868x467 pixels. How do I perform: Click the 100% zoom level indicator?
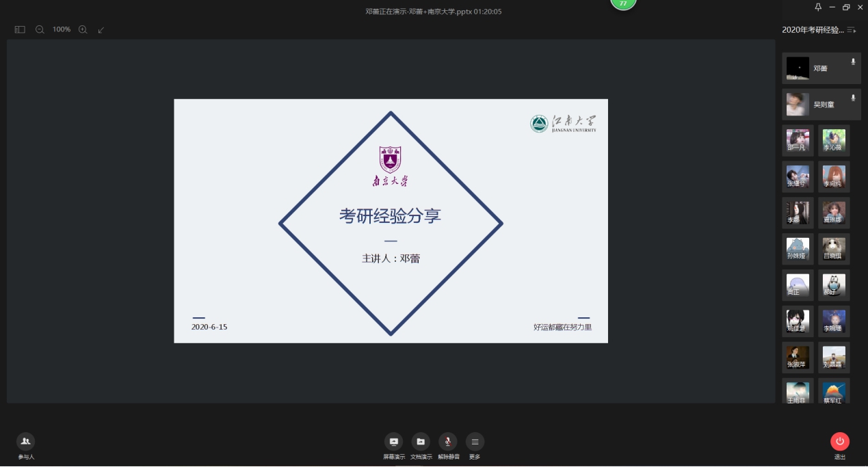62,29
